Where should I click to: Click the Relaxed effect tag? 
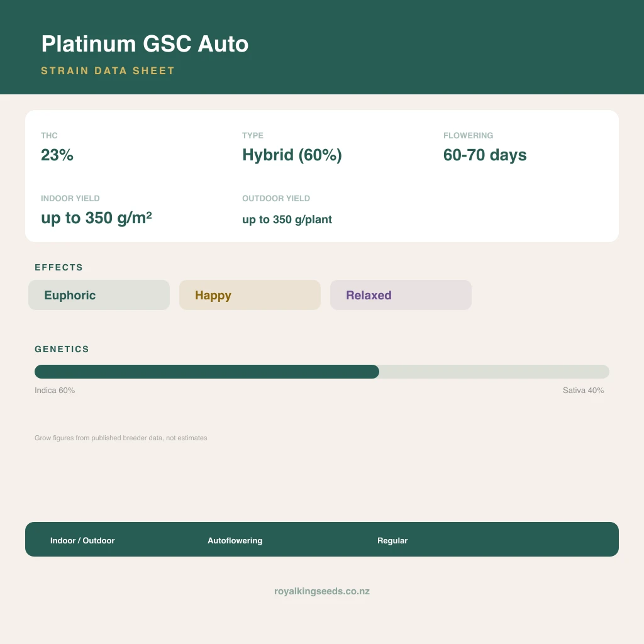click(x=401, y=295)
